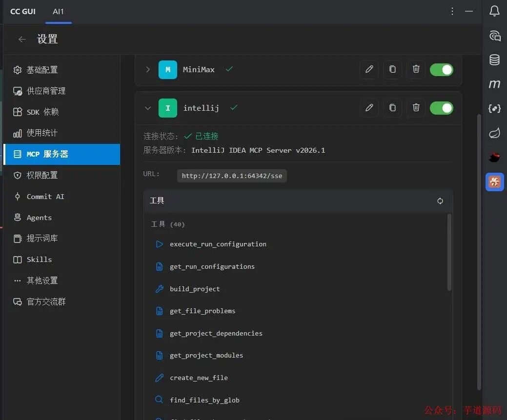Open 提示词库 settings section
Image resolution: width=507 pixels, height=420 pixels.
click(61, 239)
